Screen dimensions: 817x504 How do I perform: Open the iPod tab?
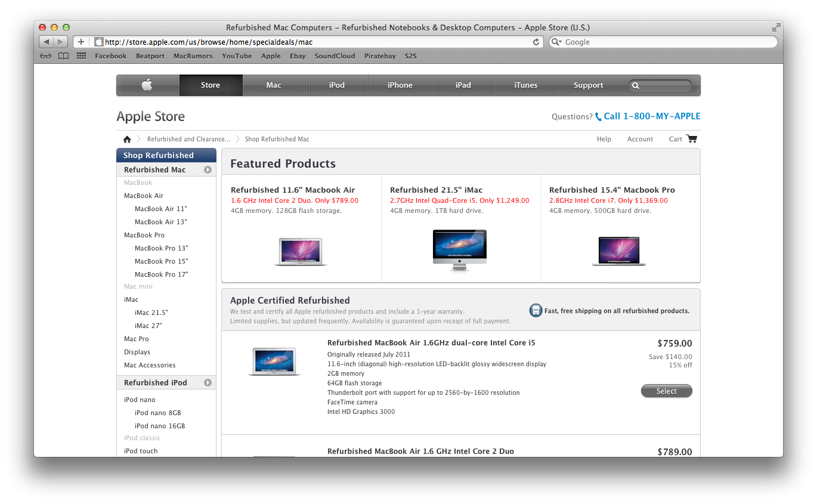click(337, 85)
